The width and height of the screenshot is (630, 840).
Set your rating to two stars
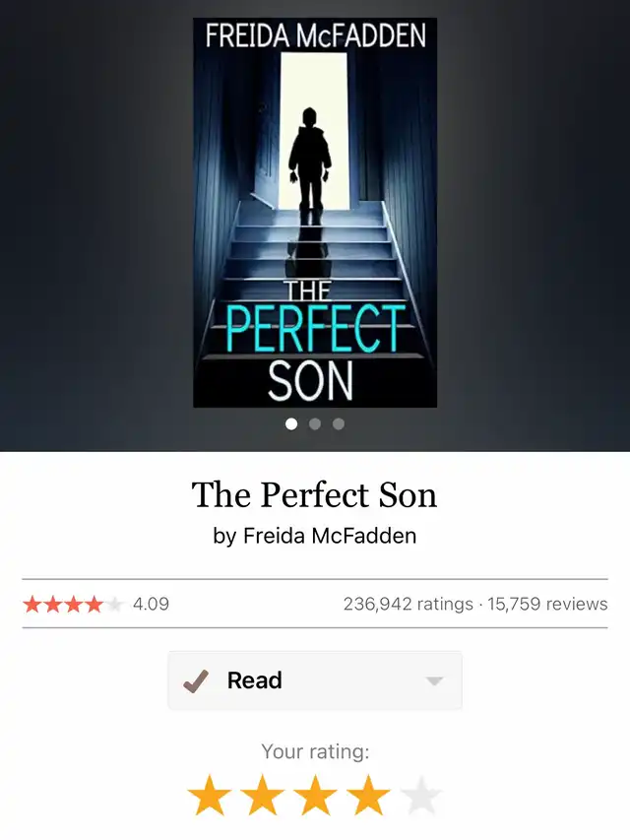263,795
